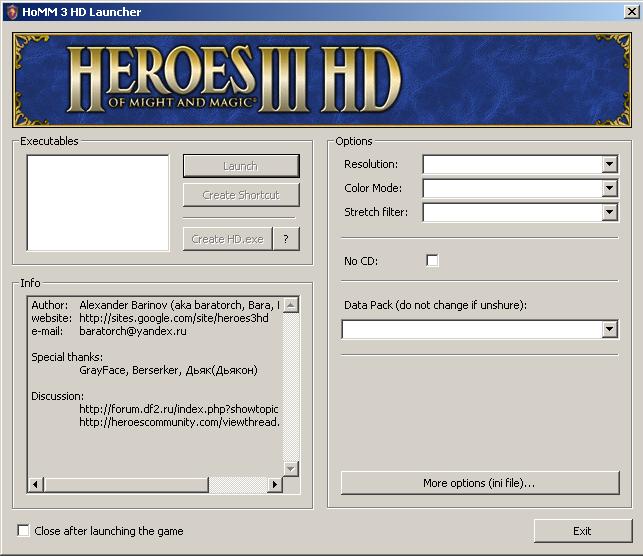Click the question mark help button
The width and height of the screenshot is (643, 556).
[x=286, y=239]
